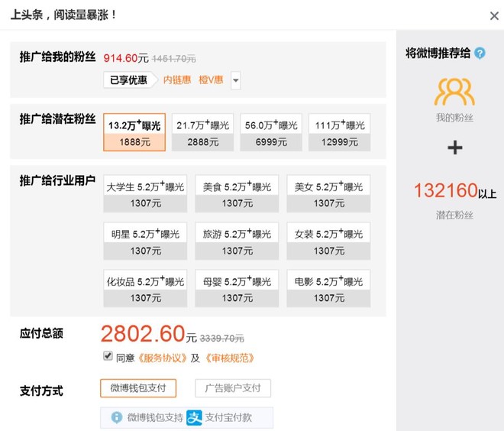Toggle the 同意 agreement checkbox

pos(108,356)
